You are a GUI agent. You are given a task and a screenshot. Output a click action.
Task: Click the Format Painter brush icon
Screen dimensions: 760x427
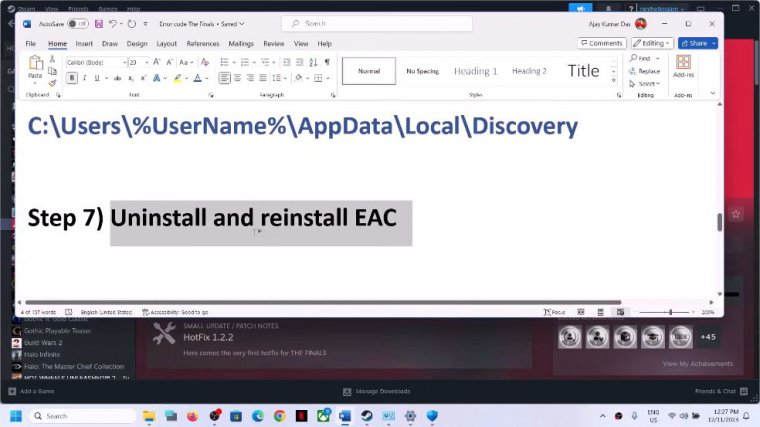(x=53, y=82)
